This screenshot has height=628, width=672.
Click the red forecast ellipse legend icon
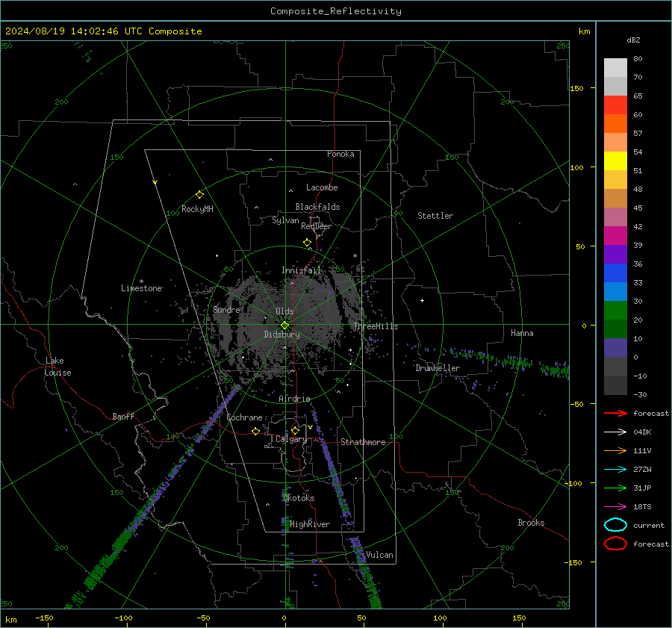(x=615, y=544)
